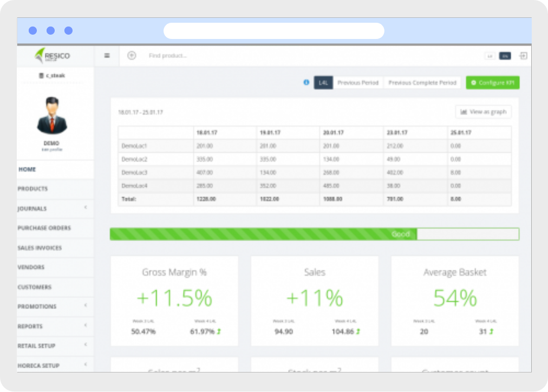Image resolution: width=548 pixels, height=392 pixels.
Task: Click the blue info icon beside L4L
Action: click(306, 82)
